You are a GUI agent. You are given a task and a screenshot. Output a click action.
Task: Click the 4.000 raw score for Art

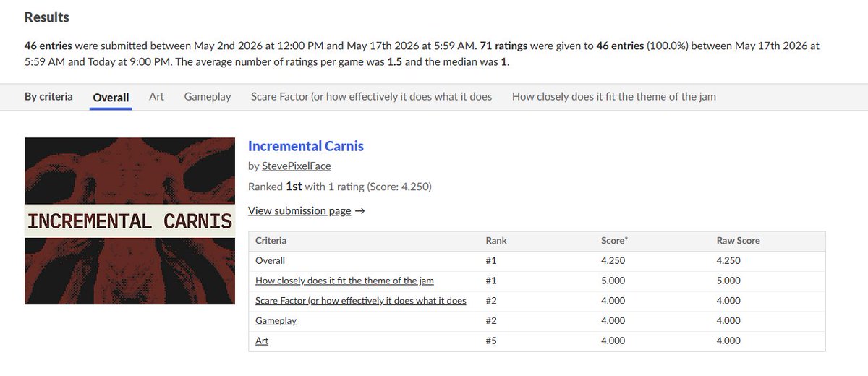coord(729,341)
